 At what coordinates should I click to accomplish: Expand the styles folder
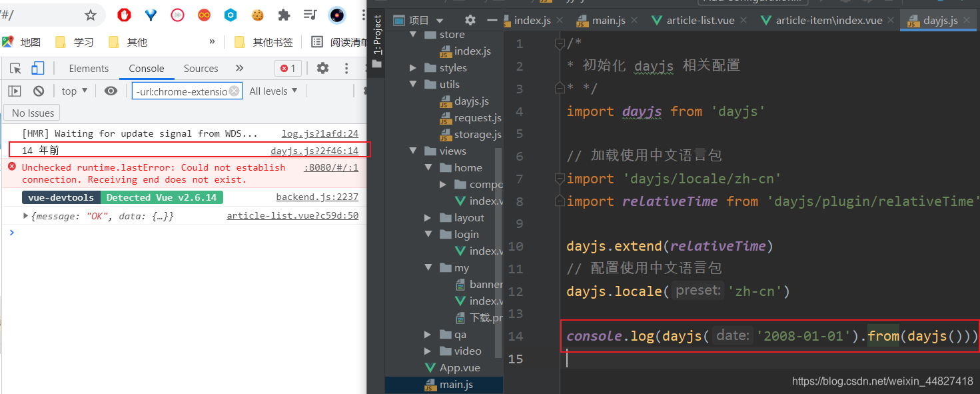(x=413, y=68)
